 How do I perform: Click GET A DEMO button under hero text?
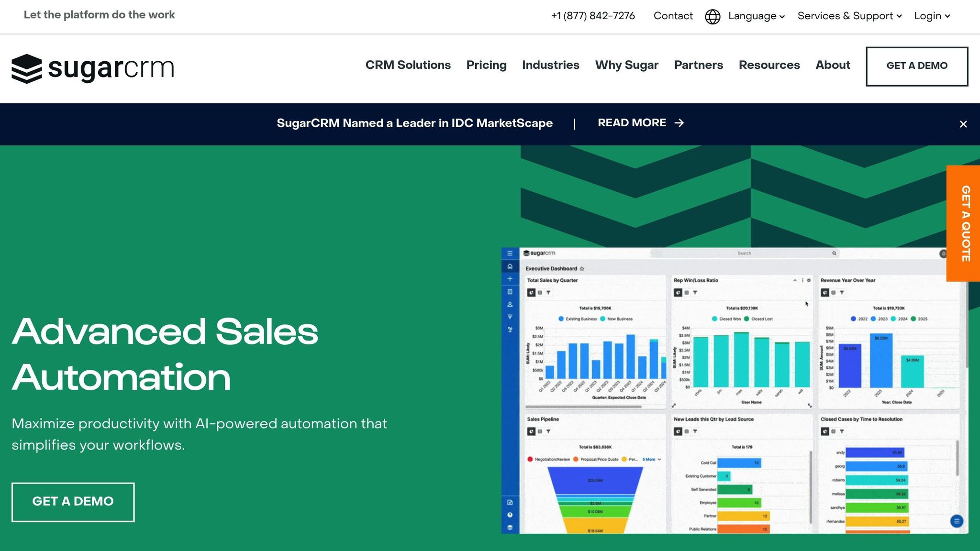pos(73,502)
